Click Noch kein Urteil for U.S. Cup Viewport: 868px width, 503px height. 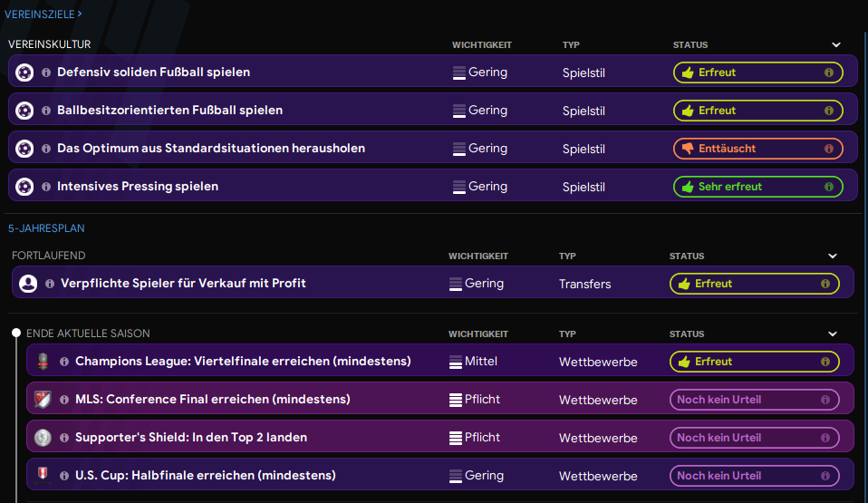[x=755, y=476]
